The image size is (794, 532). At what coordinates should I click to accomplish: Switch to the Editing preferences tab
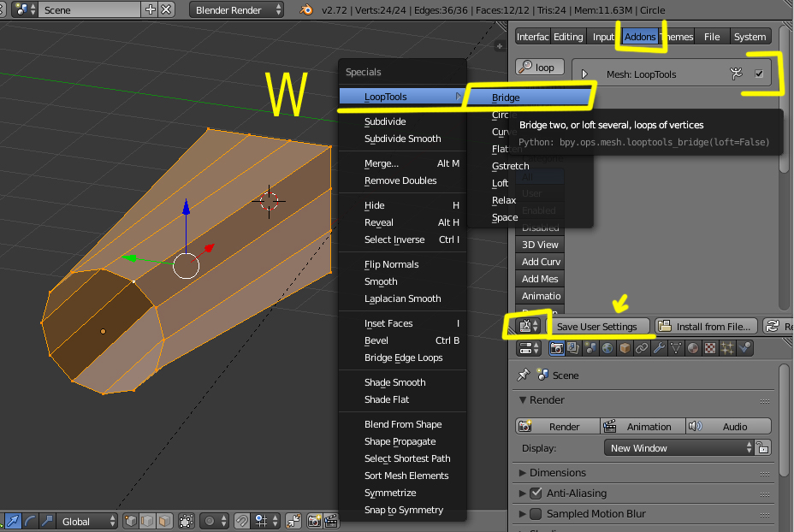click(x=567, y=37)
